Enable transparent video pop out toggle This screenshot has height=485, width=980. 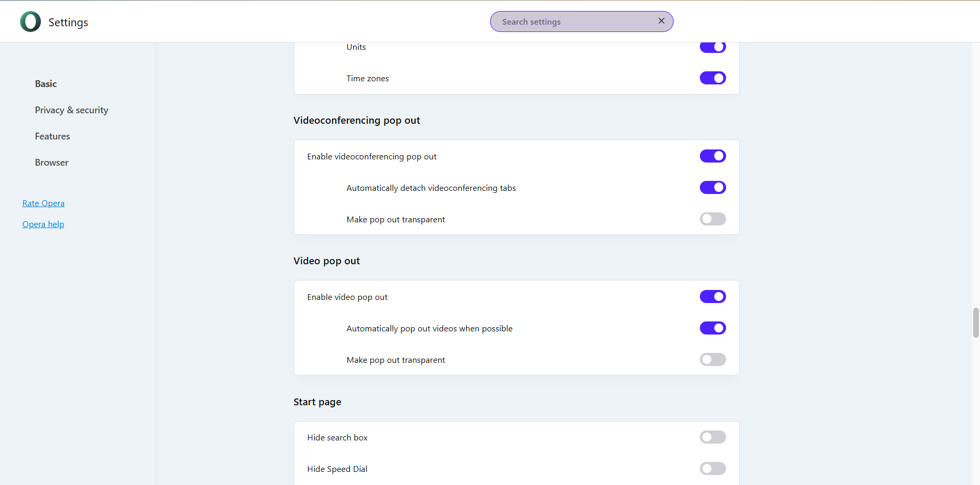[712, 360]
